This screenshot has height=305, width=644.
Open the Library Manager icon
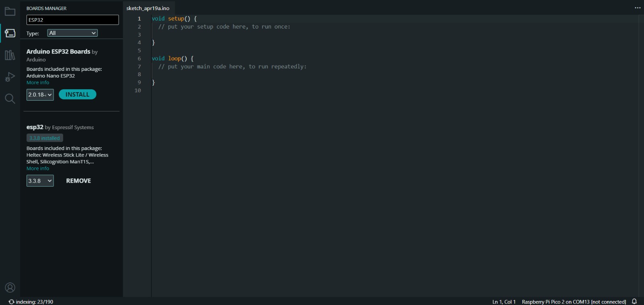pyautogui.click(x=10, y=55)
